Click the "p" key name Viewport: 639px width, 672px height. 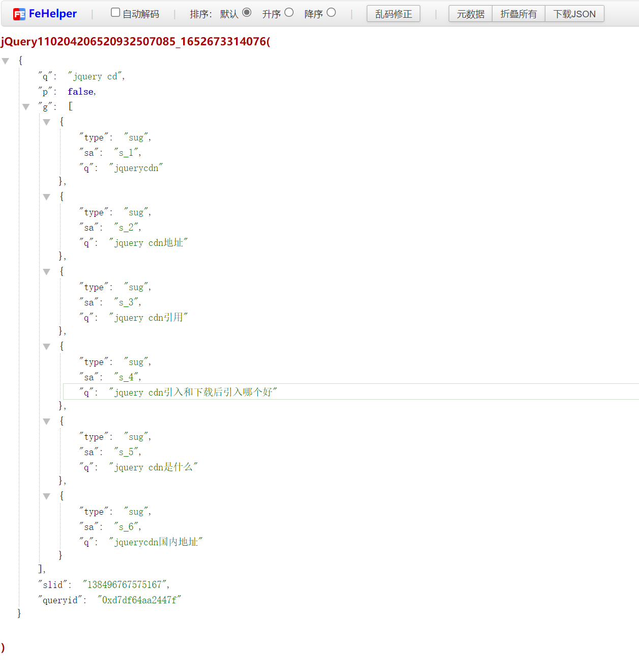pyautogui.click(x=45, y=92)
